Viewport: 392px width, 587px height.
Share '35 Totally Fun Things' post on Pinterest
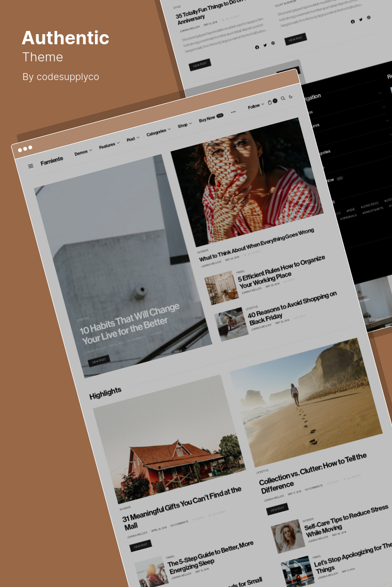pos(273,43)
